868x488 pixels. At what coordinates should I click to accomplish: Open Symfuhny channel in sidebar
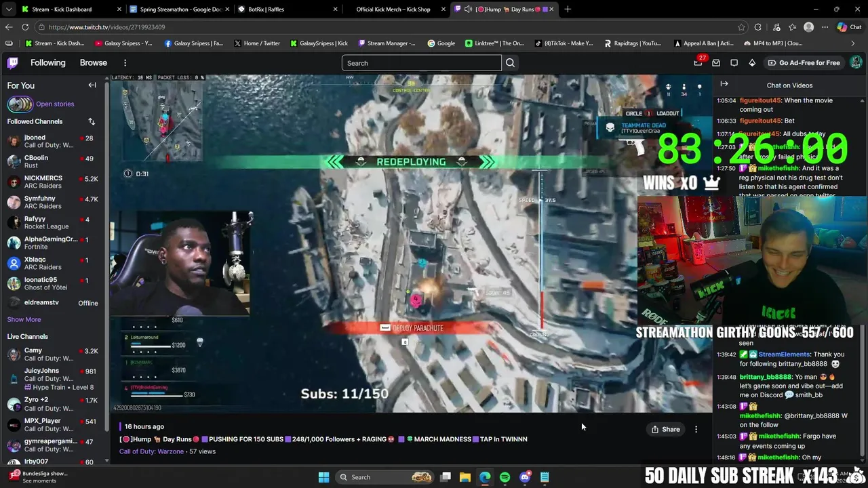tap(53, 202)
